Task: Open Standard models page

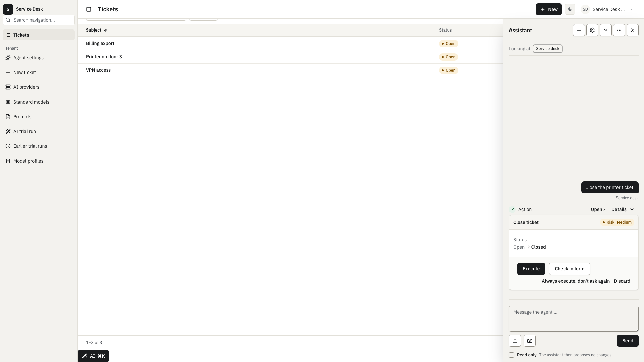Action: [x=39, y=102]
